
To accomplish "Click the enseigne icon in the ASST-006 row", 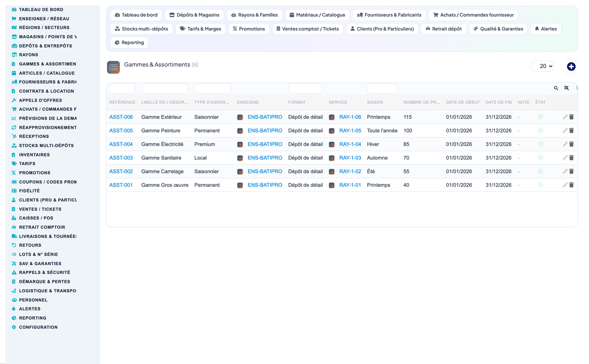I will (x=240, y=117).
